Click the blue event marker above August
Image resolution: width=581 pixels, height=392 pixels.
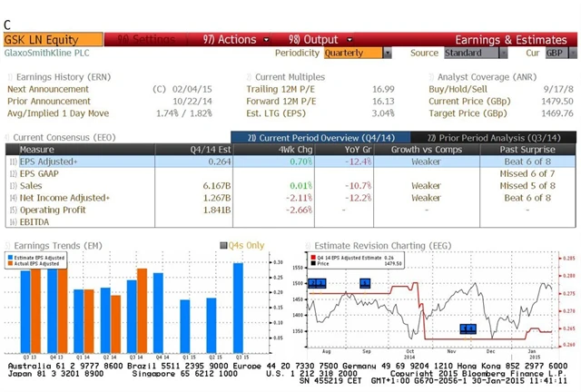(317, 283)
